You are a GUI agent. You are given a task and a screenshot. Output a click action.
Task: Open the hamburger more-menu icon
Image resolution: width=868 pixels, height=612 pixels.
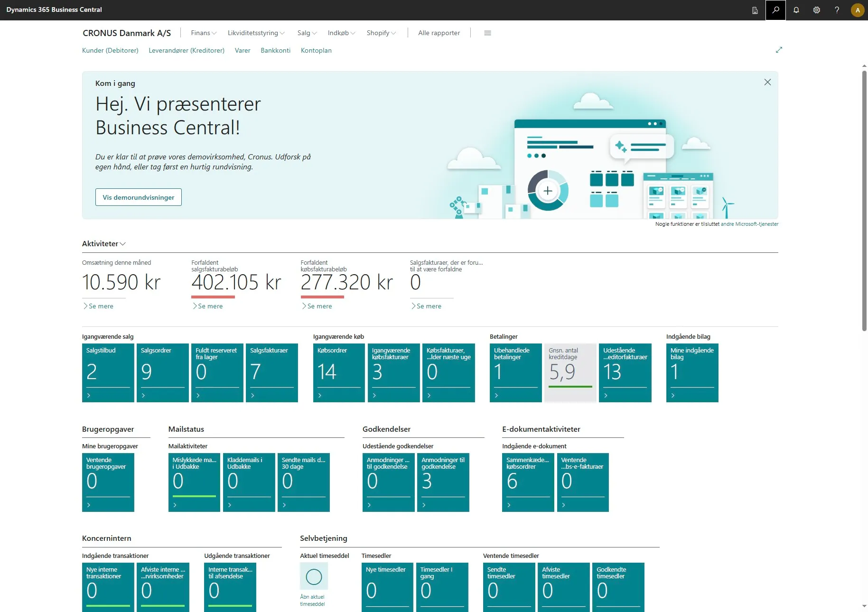(487, 33)
